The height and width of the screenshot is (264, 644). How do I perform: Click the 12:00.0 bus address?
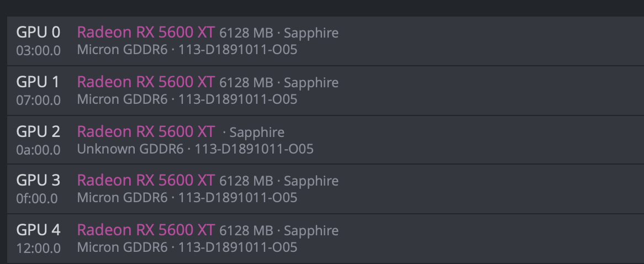38,247
